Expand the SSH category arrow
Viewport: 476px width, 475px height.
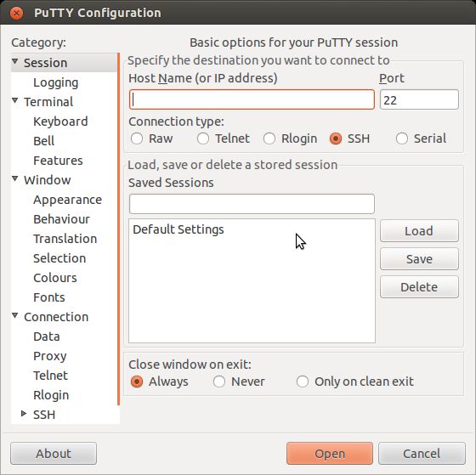[x=24, y=413]
